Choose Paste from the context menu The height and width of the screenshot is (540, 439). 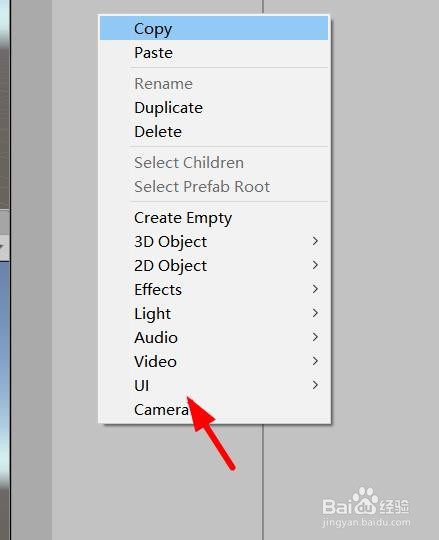[x=214, y=53]
